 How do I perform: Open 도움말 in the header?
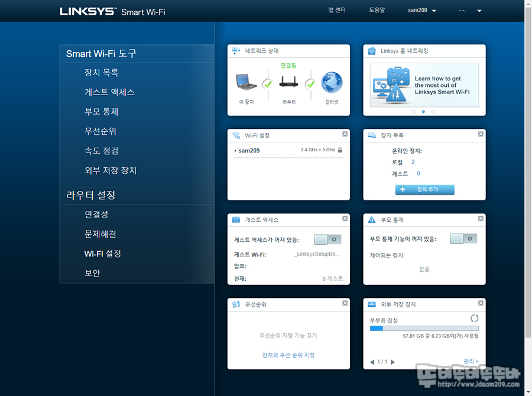coord(377,10)
